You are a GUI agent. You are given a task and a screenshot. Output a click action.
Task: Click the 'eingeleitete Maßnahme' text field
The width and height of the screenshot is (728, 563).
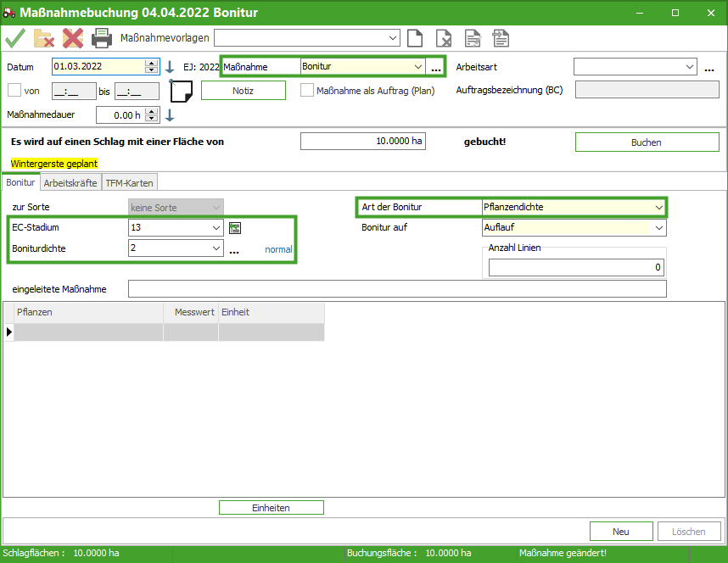point(397,289)
